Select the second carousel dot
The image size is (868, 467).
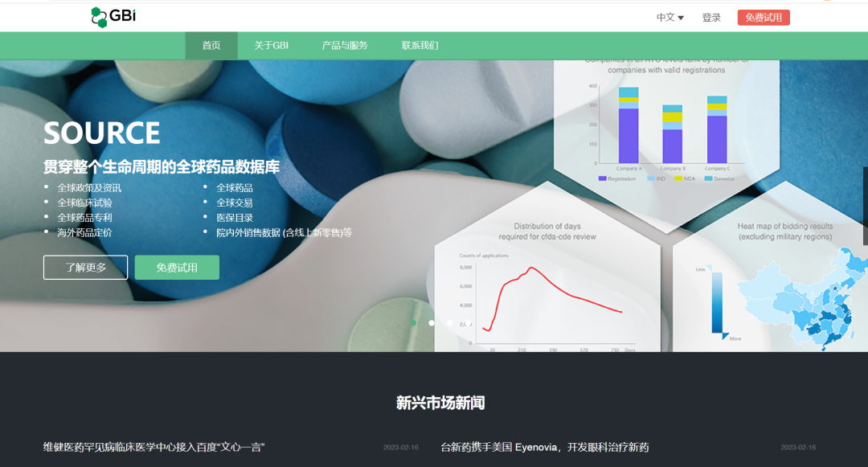432,322
